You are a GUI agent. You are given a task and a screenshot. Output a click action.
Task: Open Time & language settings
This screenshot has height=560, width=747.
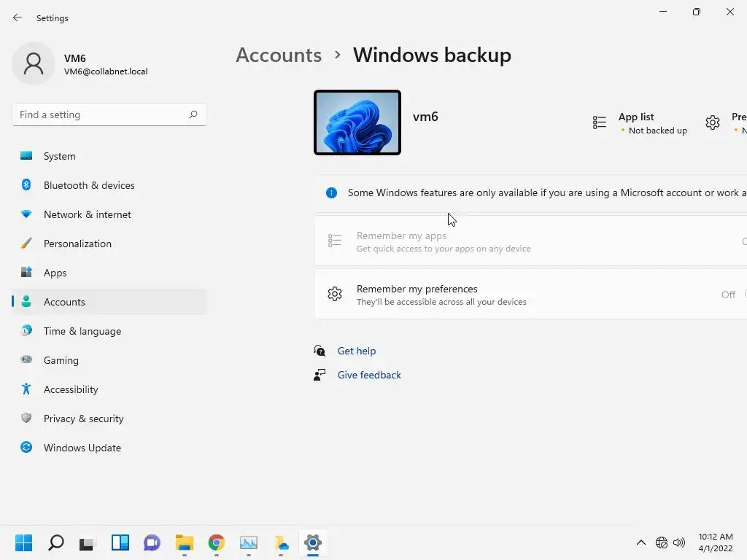(x=109, y=331)
